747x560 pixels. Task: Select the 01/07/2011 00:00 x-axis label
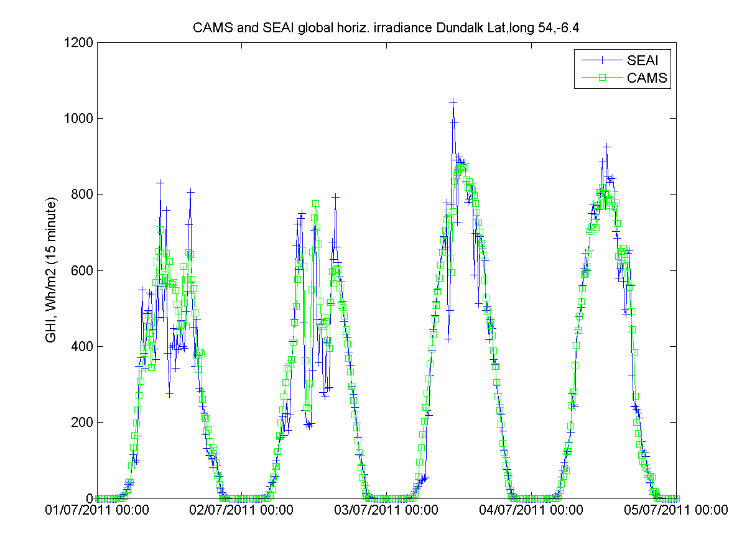96,511
